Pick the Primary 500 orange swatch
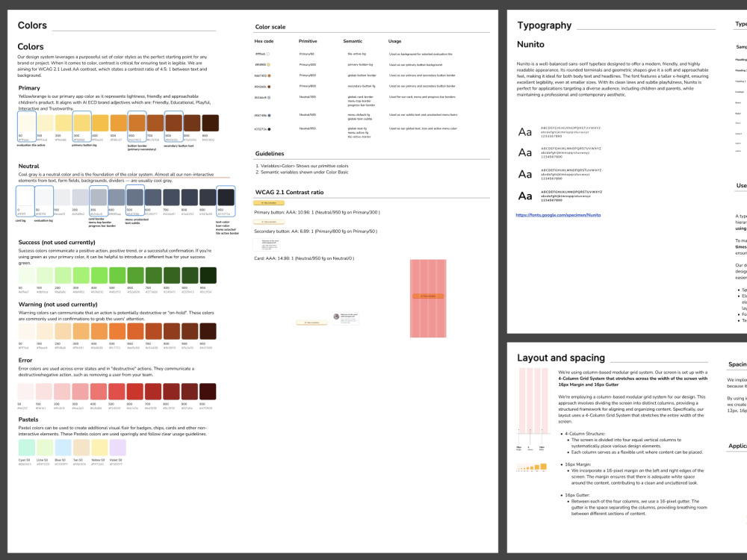This screenshot has width=747, height=560. [x=119, y=123]
